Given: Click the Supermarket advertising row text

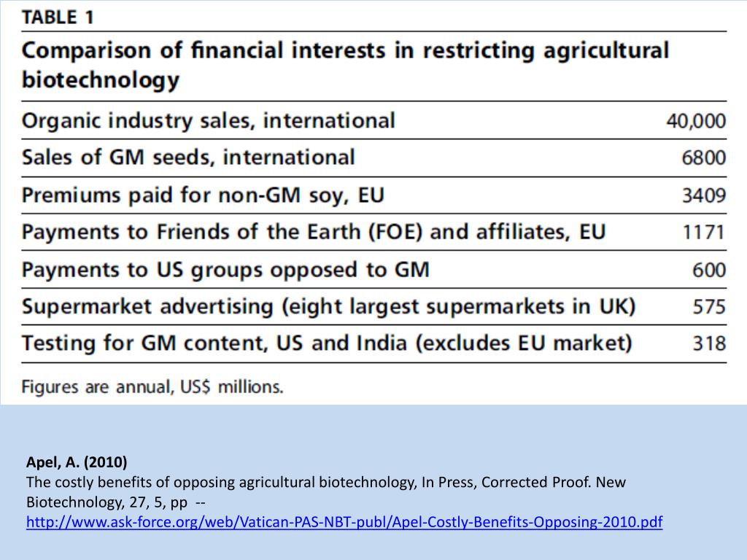Looking at the screenshot, I should (x=329, y=307).
